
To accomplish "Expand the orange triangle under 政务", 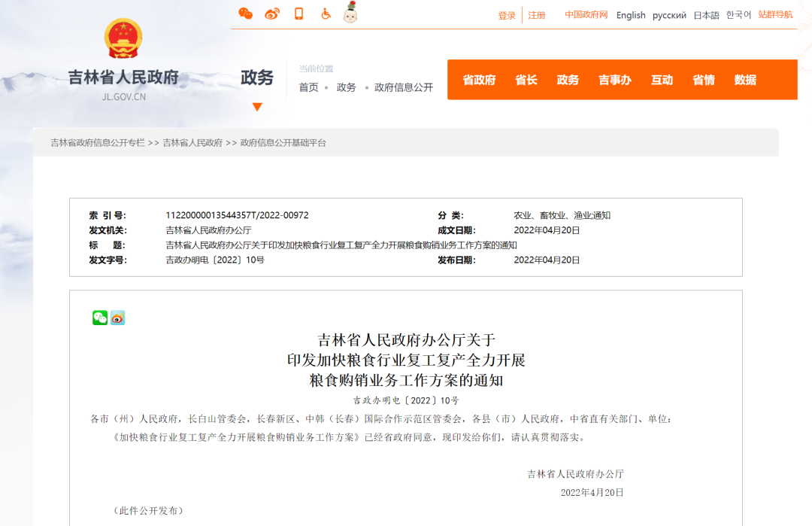I will [x=257, y=107].
